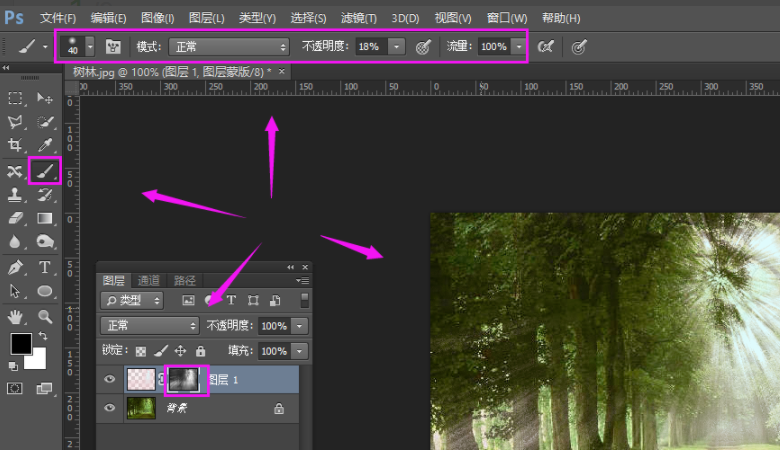Select the Brush tool in toolbox
The image size is (780, 450).
coord(45,172)
